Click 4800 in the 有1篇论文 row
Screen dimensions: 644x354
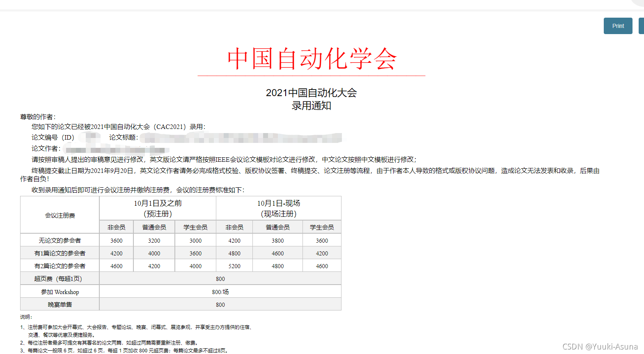point(234,253)
